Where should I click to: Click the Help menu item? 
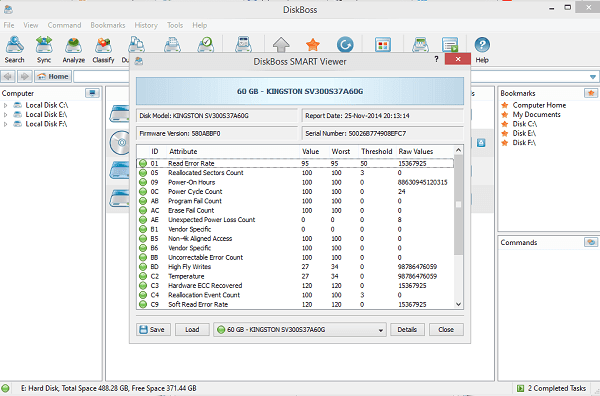point(200,25)
